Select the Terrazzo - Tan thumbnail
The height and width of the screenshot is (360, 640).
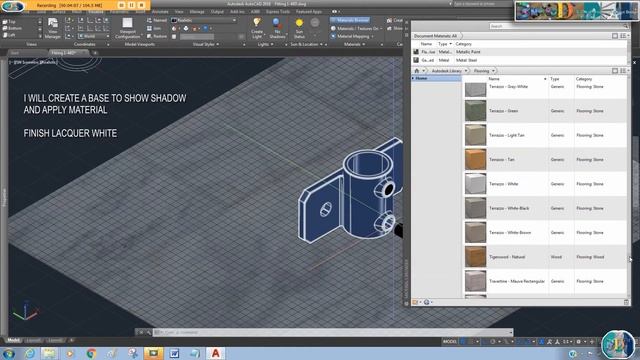pyautogui.click(x=476, y=160)
